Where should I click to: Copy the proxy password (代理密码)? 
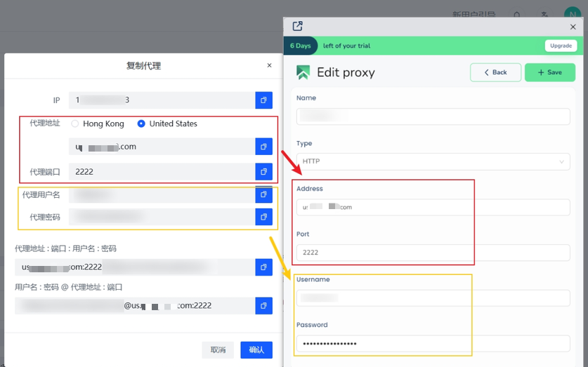[263, 217]
